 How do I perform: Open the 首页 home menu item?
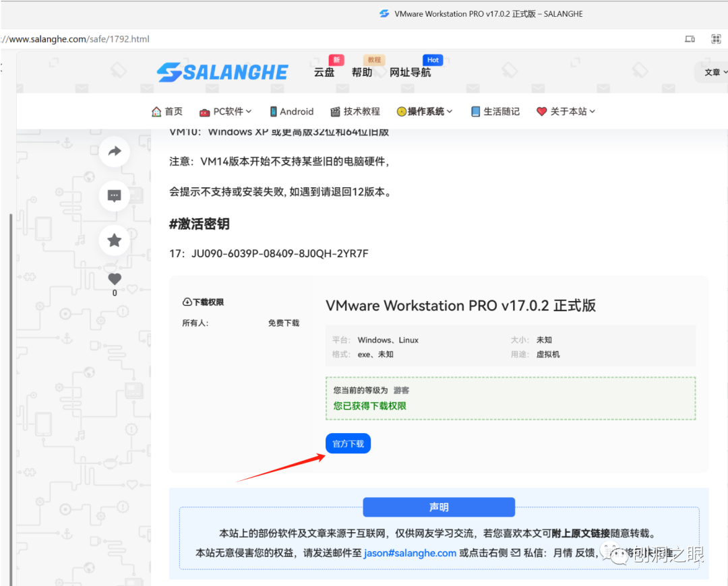[167, 111]
